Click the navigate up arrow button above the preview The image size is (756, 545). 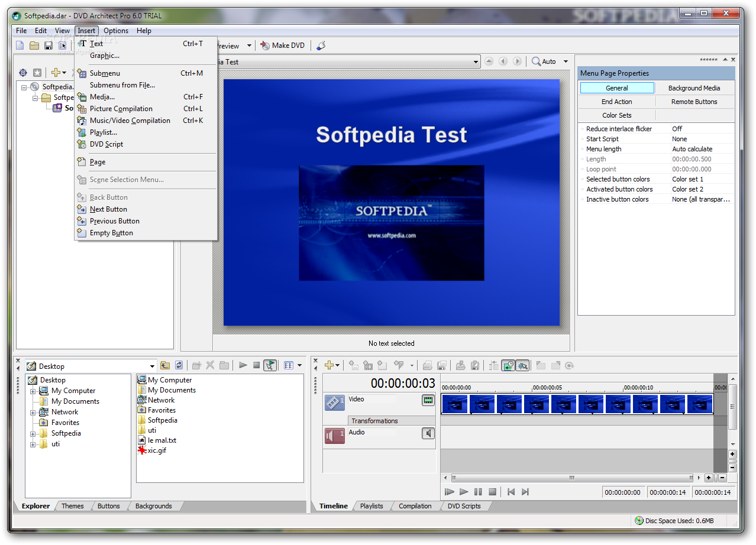tap(489, 61)
